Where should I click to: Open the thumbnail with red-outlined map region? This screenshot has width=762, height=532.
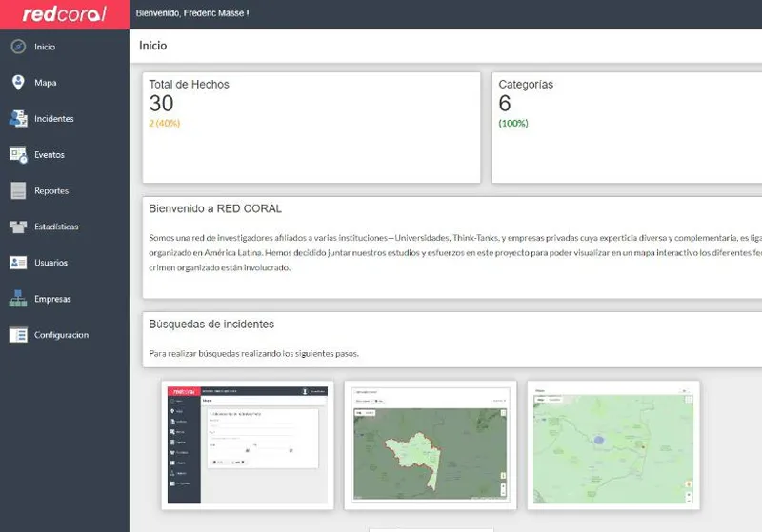[x=431, y=444]
